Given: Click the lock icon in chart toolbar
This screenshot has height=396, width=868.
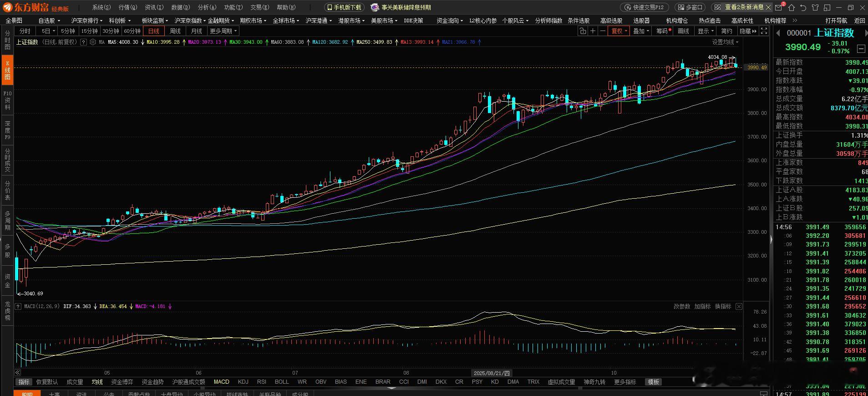Looking at the screenshot, I should point(583,31).
